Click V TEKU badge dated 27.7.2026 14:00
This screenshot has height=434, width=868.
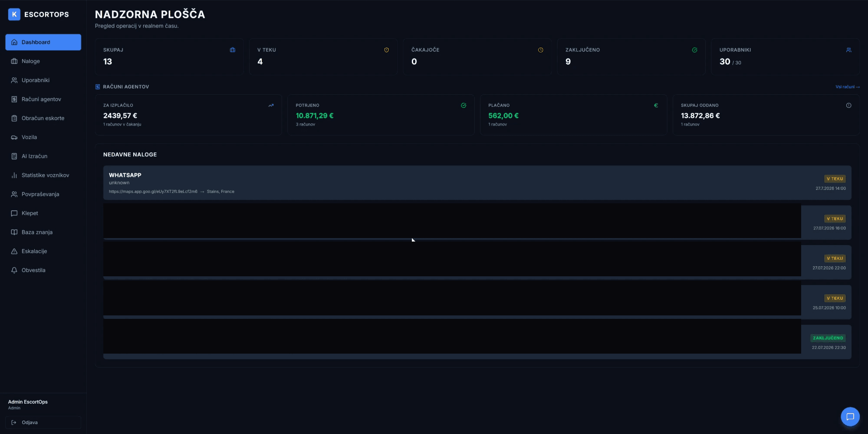pyautogui.click(x=835, y=179)
